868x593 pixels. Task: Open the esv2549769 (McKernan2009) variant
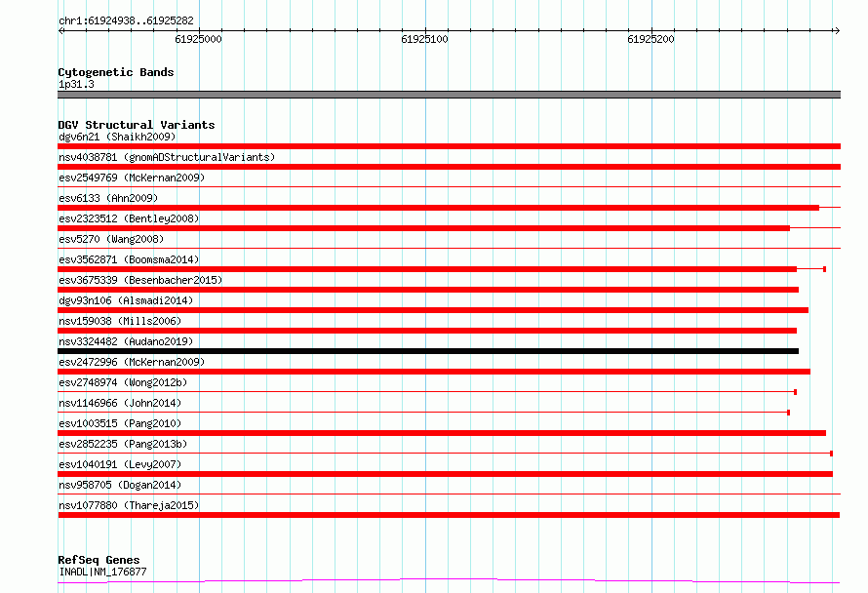pyautogui.click(x=132, y=178)
